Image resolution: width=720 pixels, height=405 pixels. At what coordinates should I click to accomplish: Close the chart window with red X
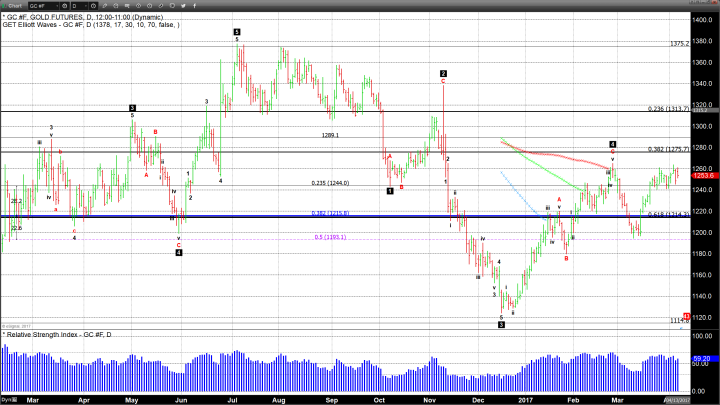[713, 5]
